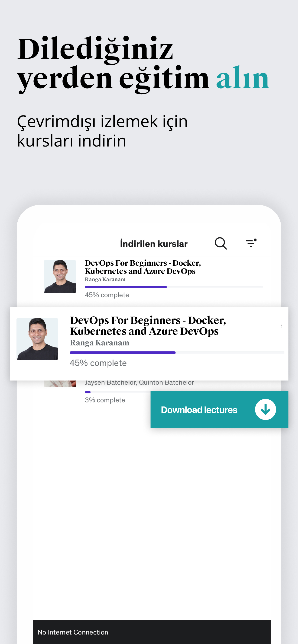Image resolution: width=298 pixels, height=644 pixels.
Task: Click "Çevrimdışı izlemek için kursları indirin" subtitle
Action: tap(102, 131)
